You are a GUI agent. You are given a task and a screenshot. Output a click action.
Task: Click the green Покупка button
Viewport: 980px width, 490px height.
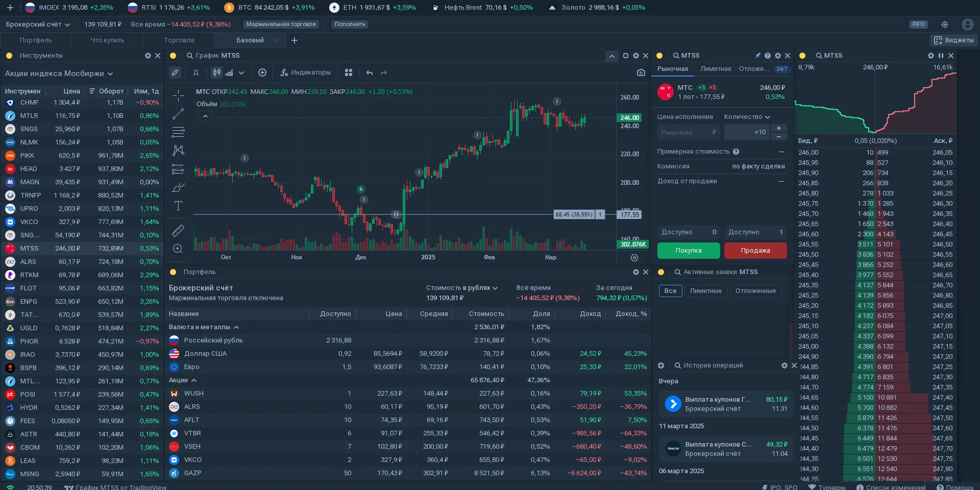coord(689,251)
